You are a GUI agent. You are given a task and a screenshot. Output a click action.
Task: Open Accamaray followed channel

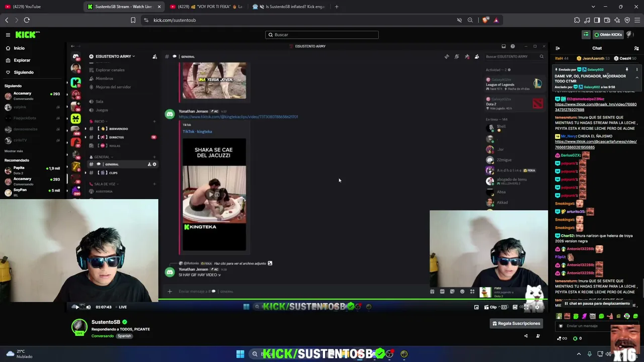[x=32, y=96]
